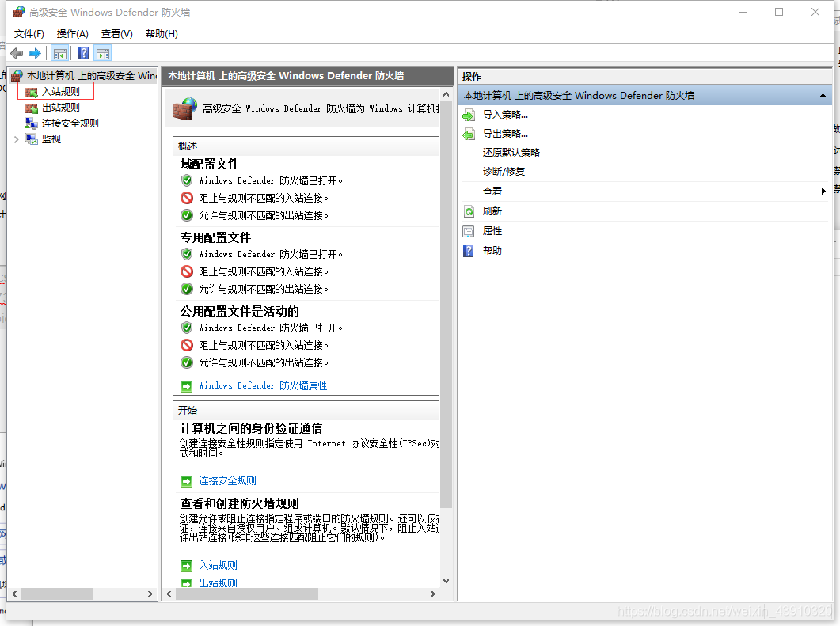Click 帮助 action in actions pane
This screenshot has width=840, height=626.
coord(492,251)
